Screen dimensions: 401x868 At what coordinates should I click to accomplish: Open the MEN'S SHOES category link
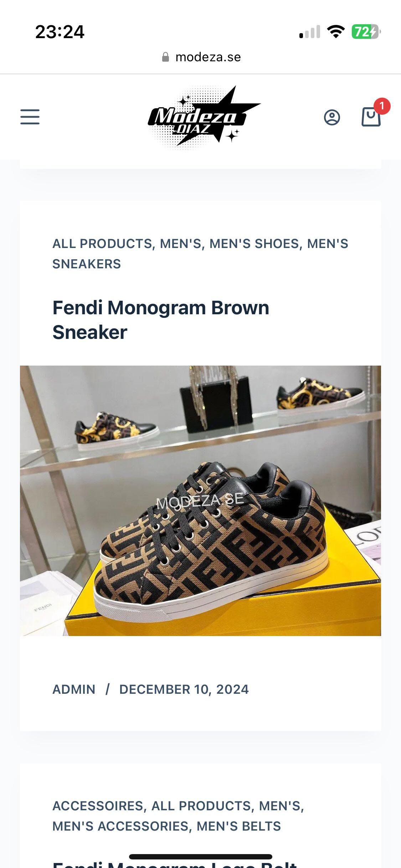(x=254, y=244)
